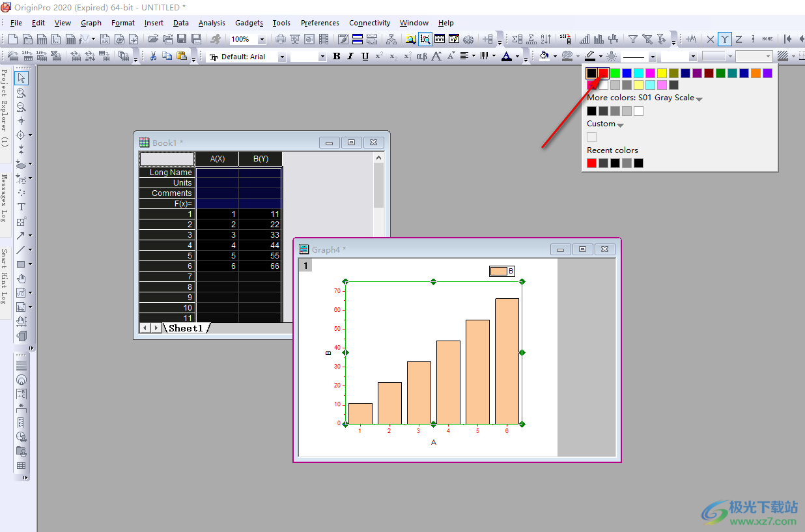Open the zoom percentage 100% dropdown
The height and width of the screenshot is (532, 805).
point(262,40)
